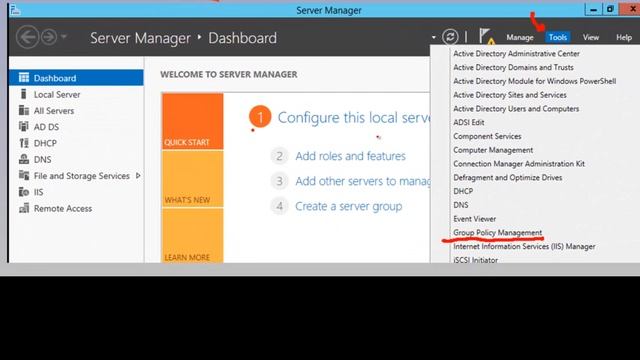Click the Server Manager title bar icon
The height and width of the screenshot is (360, 640).
pyautogui.click(x=15, y=10)
